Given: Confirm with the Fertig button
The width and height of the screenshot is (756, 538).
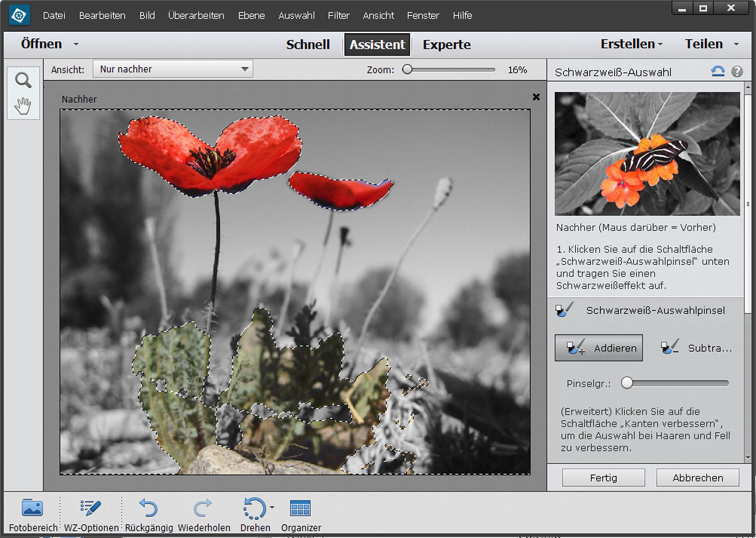Looking at the screenshot, I should point(603,477).
